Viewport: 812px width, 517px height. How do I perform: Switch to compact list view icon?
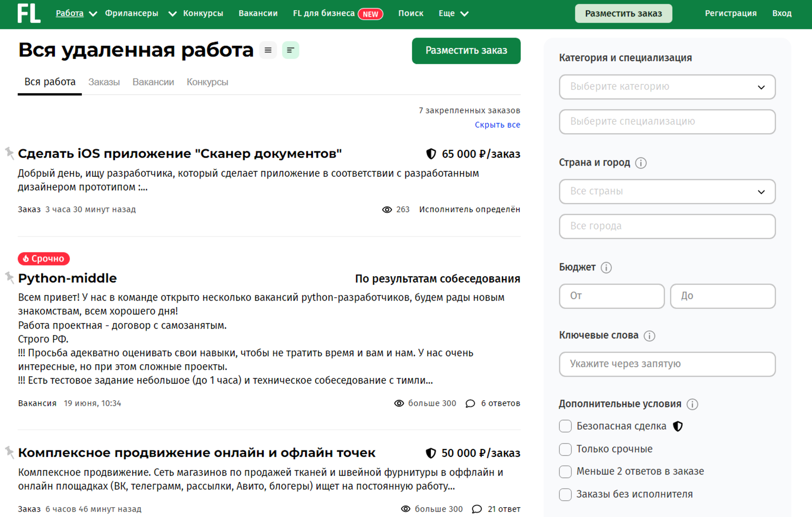(x=268, y=50)
